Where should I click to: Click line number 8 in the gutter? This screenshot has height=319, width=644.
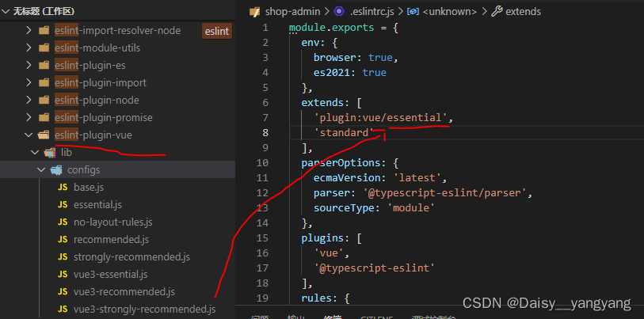[x=265, y=133]
